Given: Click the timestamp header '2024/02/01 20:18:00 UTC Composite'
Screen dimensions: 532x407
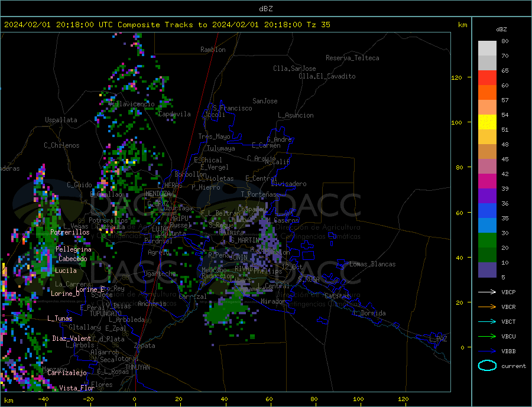Looking at the screenshot, I should 82,25.
